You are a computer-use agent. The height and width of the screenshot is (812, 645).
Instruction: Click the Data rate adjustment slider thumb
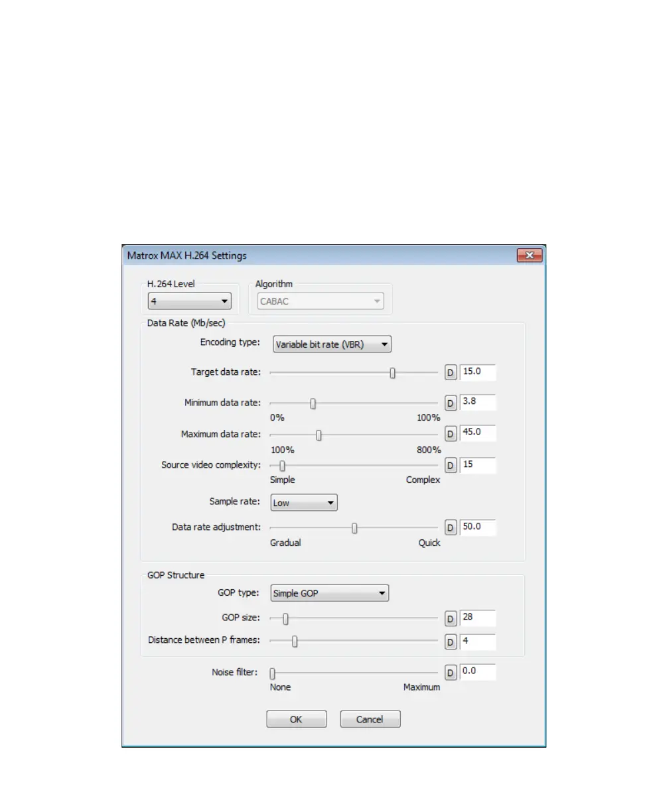pyautogui.click(x=354, y=528)
